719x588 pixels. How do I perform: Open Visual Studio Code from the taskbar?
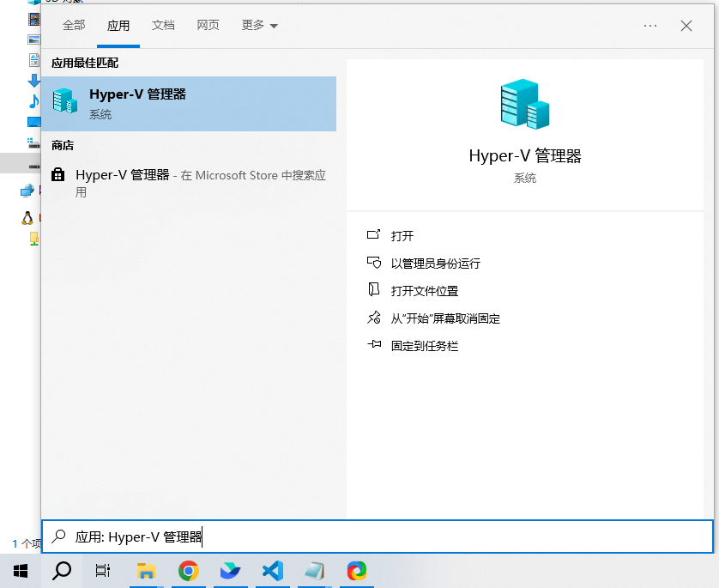click(273, 571)
